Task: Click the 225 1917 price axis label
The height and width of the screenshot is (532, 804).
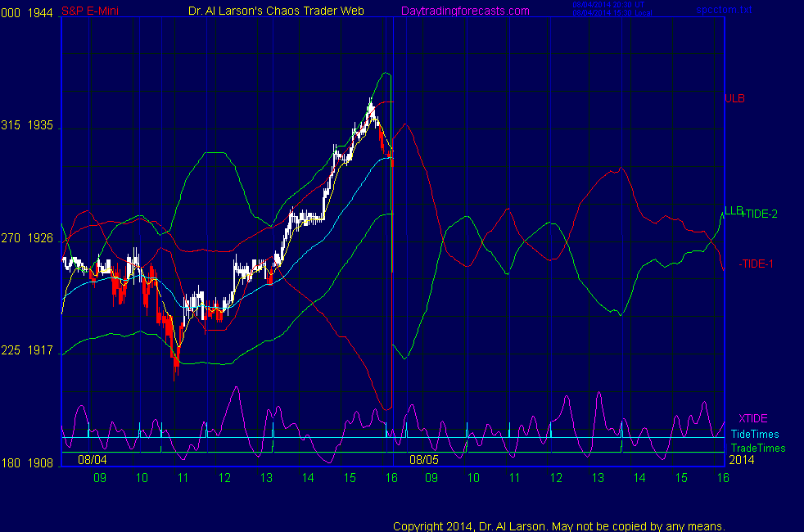Action: 27,350
